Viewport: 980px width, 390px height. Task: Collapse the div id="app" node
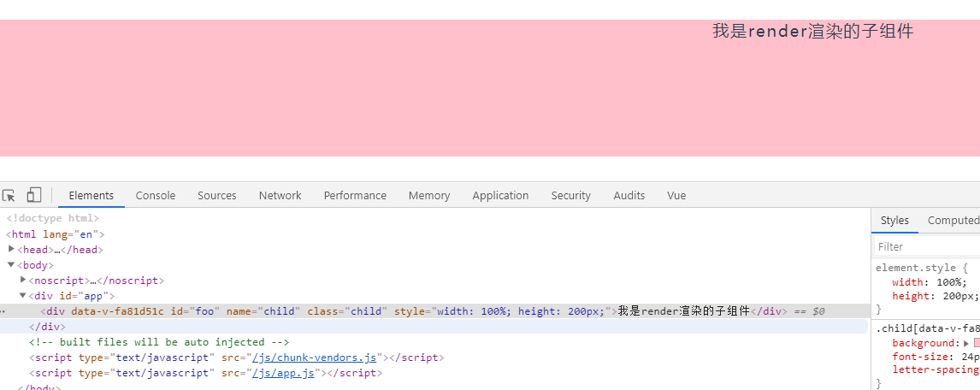pos(23,295)
